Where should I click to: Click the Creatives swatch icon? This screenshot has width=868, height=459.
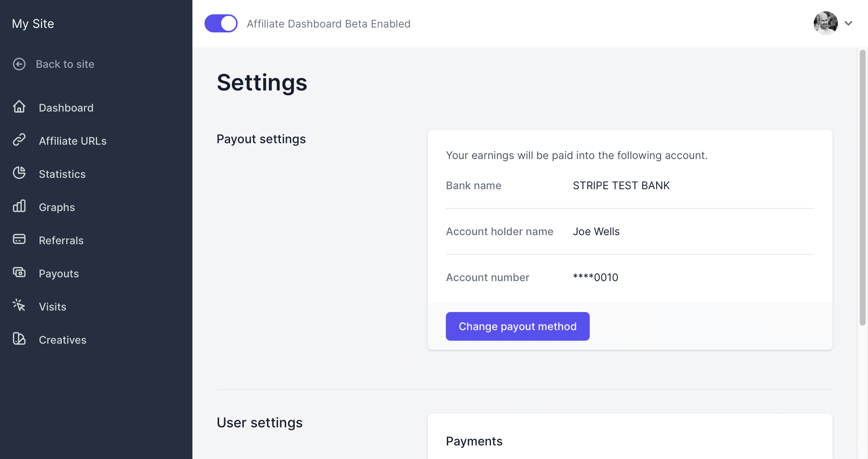tap(19, 339)
